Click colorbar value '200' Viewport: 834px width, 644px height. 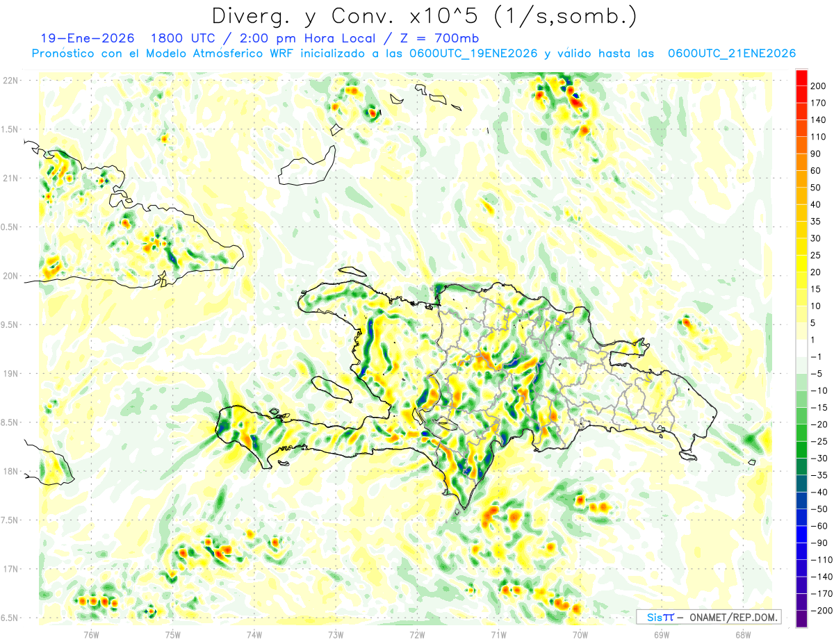819,86
